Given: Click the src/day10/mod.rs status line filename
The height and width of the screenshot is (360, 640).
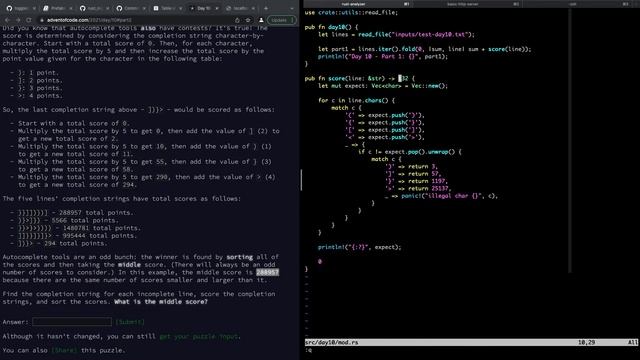Looking at the screenshot, I should [331, 342].
